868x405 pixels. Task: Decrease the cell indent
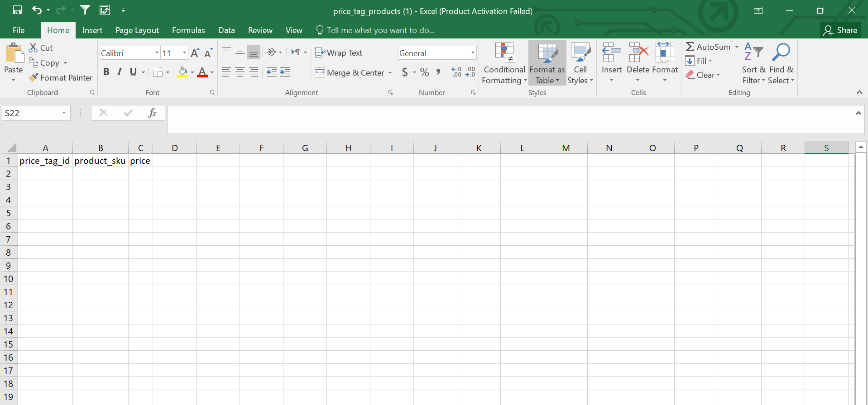pos(272,72)
